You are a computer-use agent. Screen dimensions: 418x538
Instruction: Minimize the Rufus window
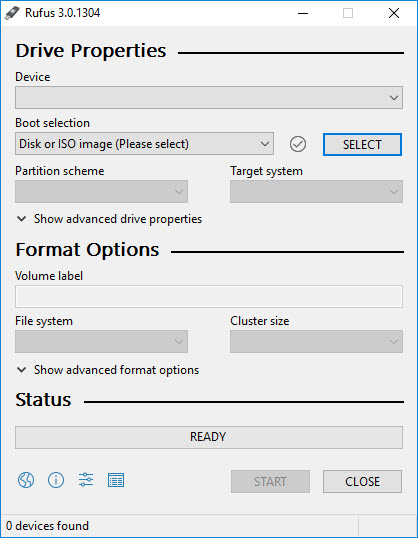pos(303,13)
